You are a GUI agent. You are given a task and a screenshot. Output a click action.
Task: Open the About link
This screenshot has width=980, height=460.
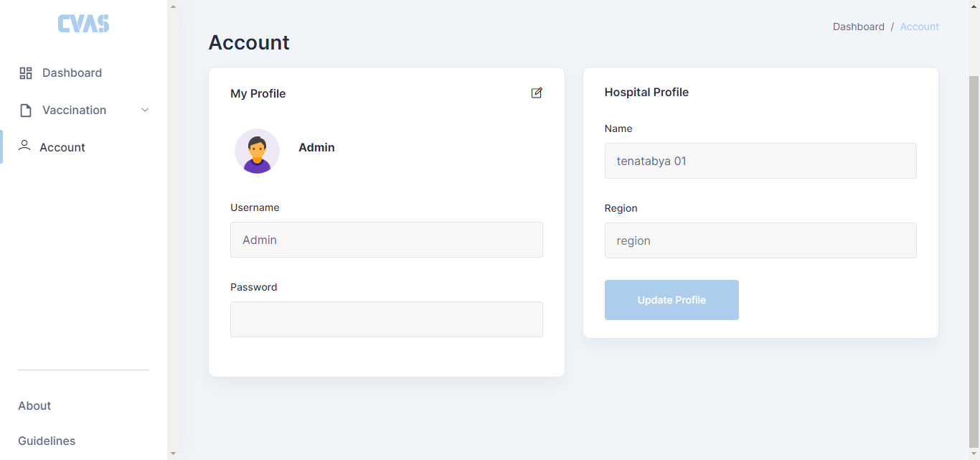(x=34, y=405)
